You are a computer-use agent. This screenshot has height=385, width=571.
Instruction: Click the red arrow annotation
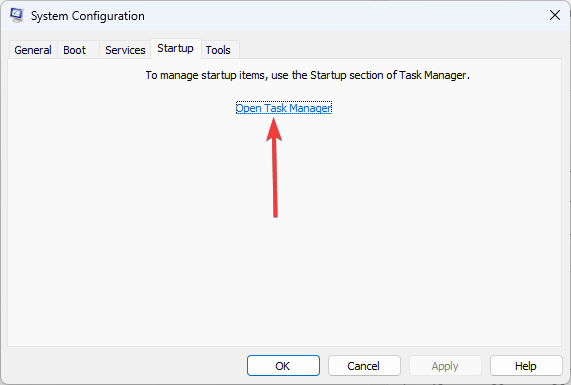274,168
